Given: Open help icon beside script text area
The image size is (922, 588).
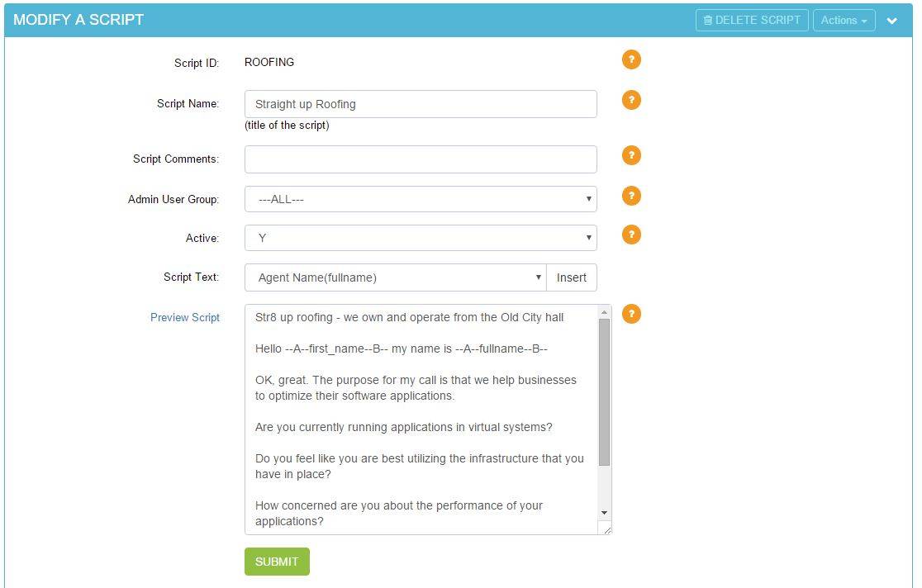Looking at the screenshot, I should pyautogui.click(x=631, y=314).
